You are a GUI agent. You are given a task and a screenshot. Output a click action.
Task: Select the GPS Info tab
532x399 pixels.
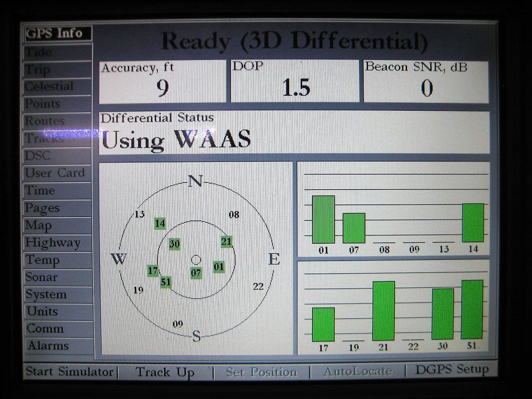(58, 34)
